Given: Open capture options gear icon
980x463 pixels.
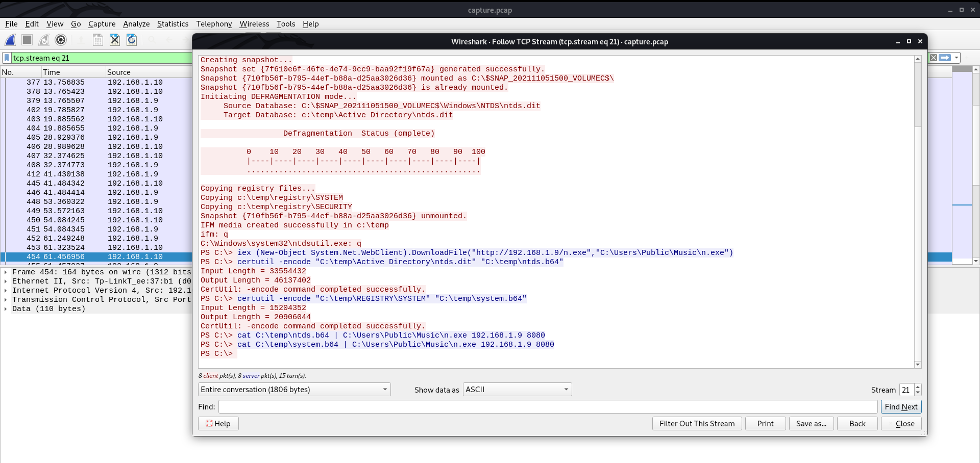Looking at the screenshot, I should pos(61,40).
